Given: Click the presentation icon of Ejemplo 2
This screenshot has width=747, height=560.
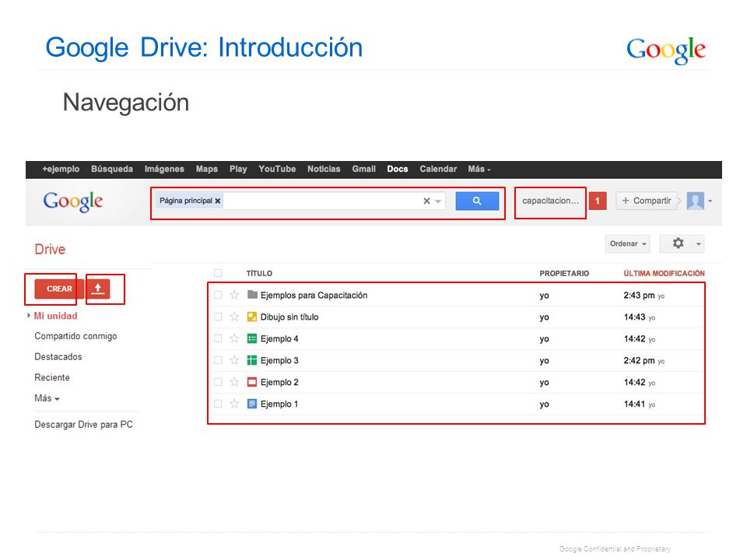Looking at the screenshot, I should tap(252, 382).
